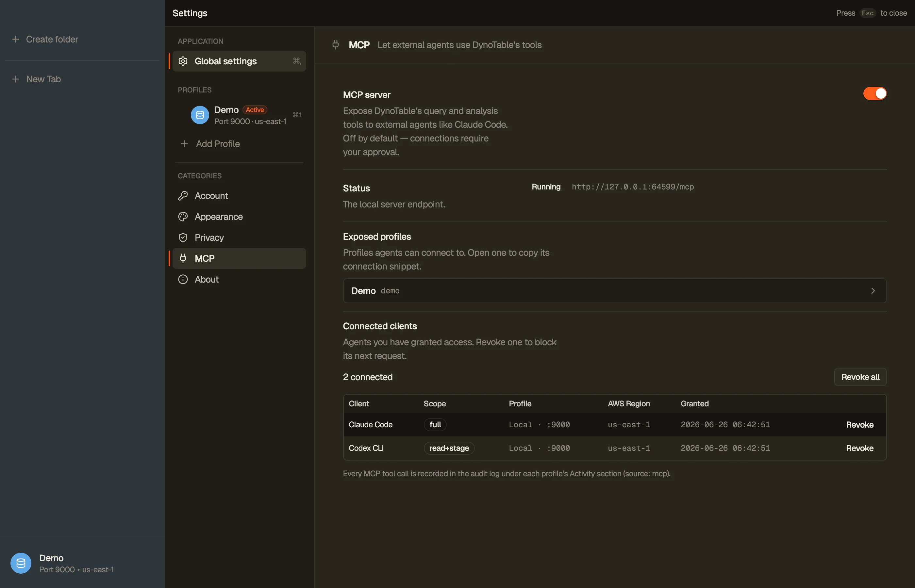
Task: Click the MCP plug icon in Categories
Action: click(x=183, y=258)
